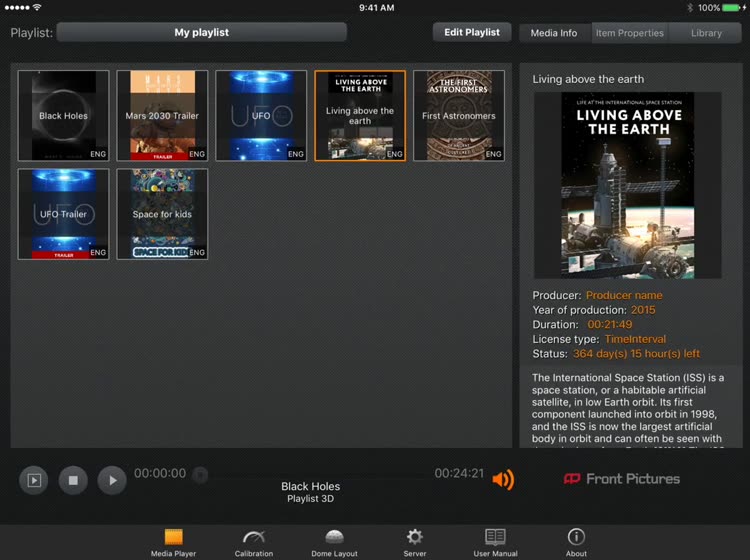
Task: Switch to the Library tab
Action: pyautogui.click(x=705, y=33)
